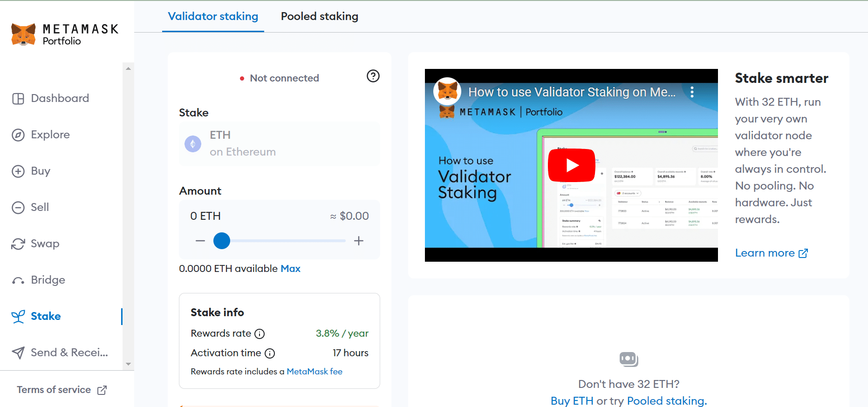Image resolution: width=868 pixels, height=407 pixels.
Task: Click the Buy ETH link
Action: pyautogui.click(x=572, y=401)
